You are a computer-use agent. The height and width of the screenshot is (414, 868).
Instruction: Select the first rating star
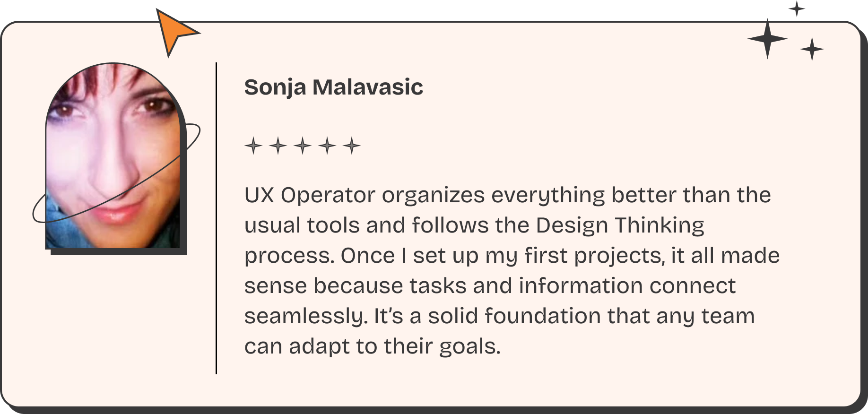point(253,146)
